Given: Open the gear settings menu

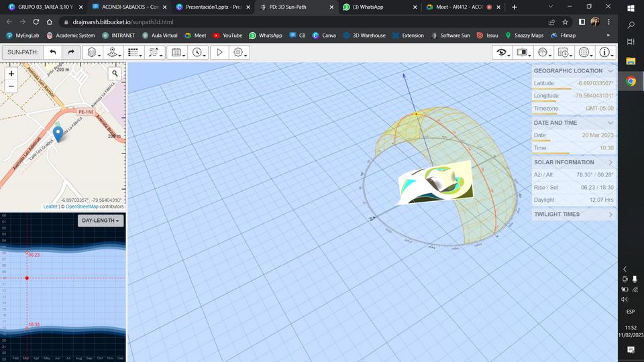Looking at the screenshot, I should tap(239, 52).
